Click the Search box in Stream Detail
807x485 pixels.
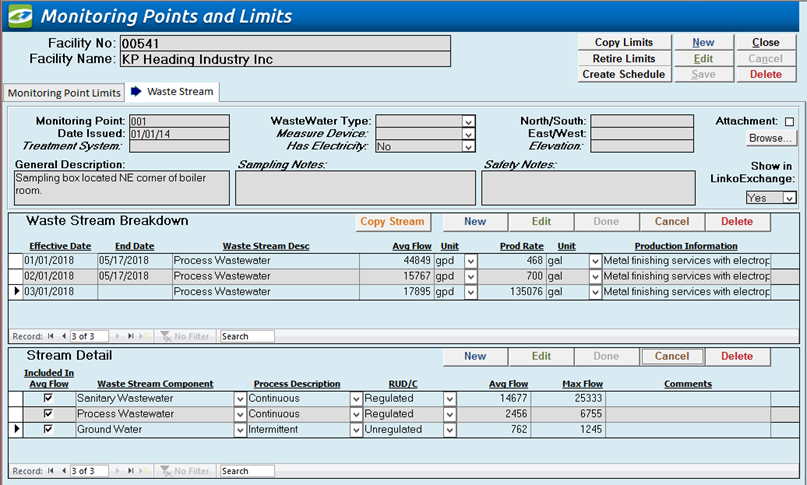click(247, 471)
